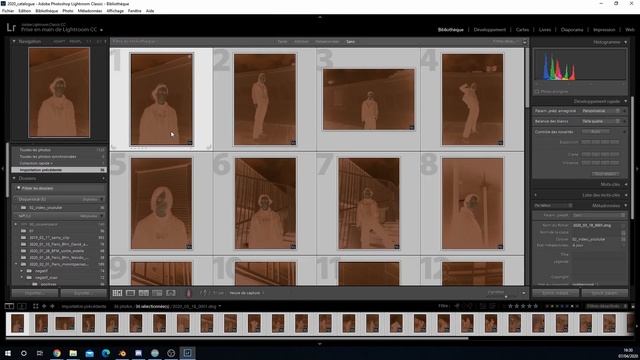Click the grid view vertical scrollbar
Screen dimensions: 640x360
[x=527, y=78]
